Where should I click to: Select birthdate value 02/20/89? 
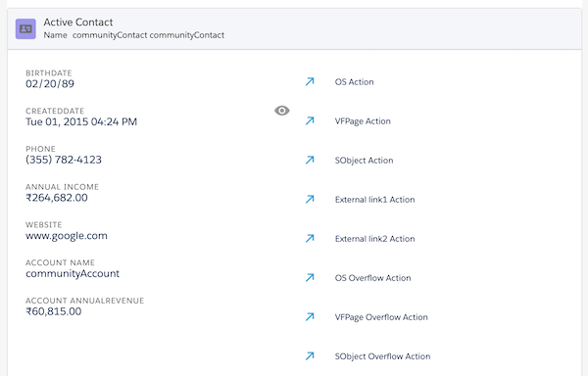coord(50,84)
